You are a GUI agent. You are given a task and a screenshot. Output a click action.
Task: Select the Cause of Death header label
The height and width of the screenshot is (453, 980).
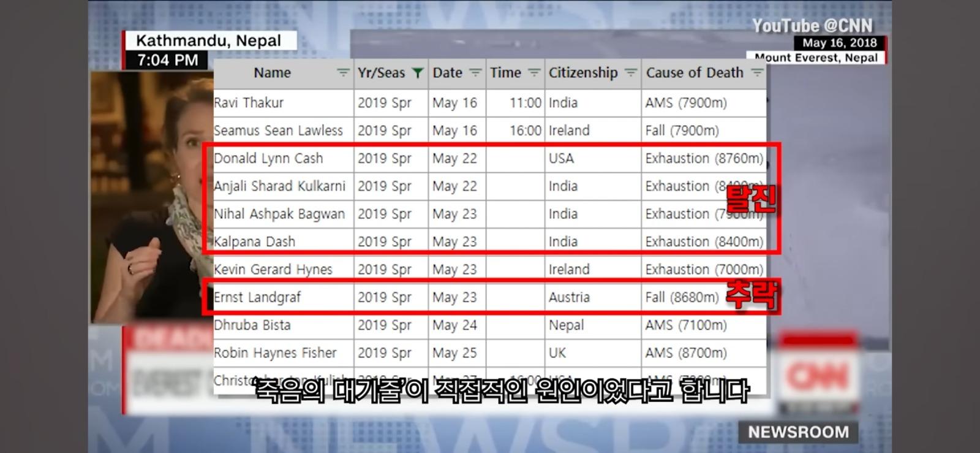click(x=695, y=73)
